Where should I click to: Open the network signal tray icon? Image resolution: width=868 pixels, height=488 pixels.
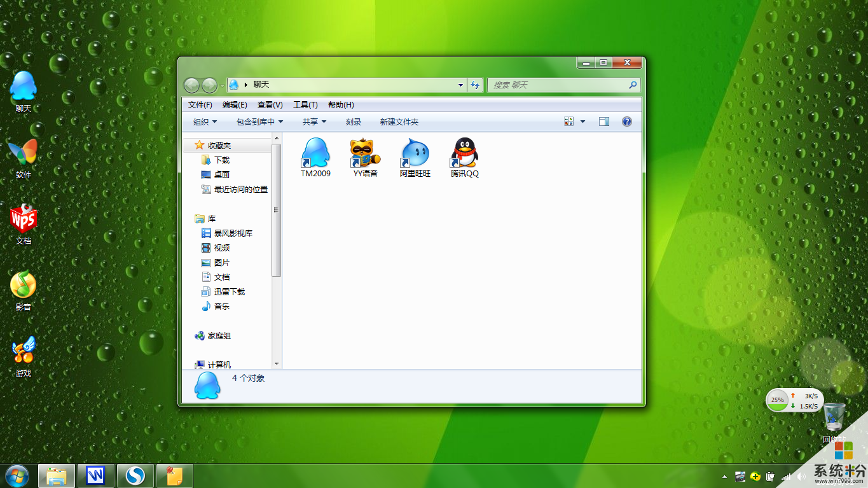786,476
